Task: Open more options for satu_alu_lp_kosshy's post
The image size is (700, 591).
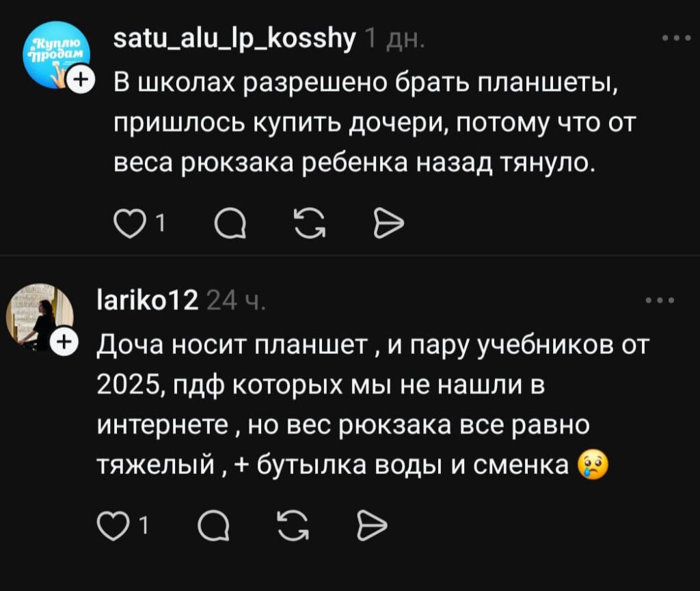Action: (x=676, y=38)
